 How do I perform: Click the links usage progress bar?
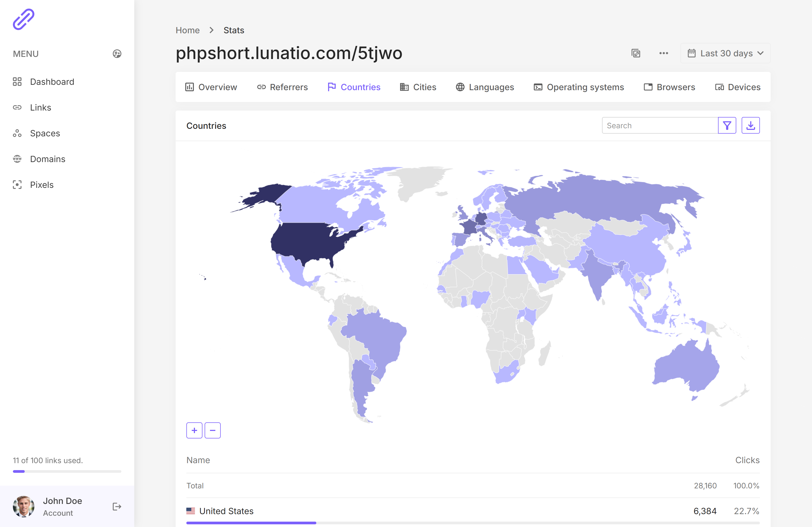tap(67, 471)
